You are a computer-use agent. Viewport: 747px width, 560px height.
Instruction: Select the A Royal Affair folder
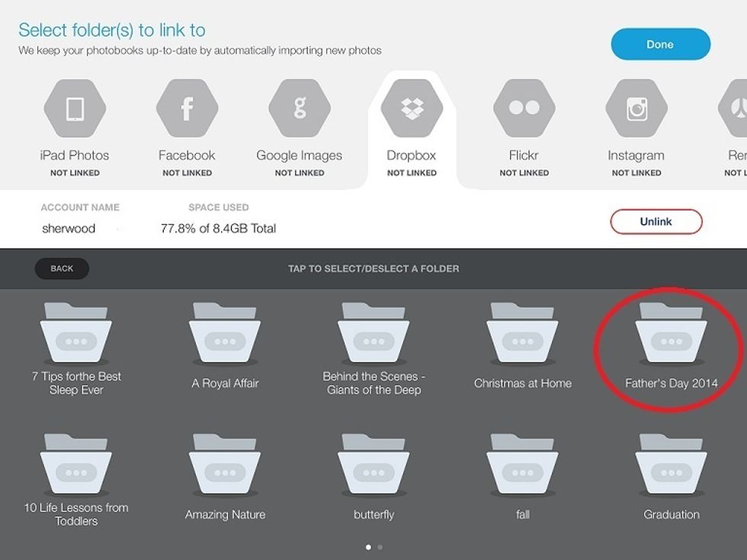225,335
